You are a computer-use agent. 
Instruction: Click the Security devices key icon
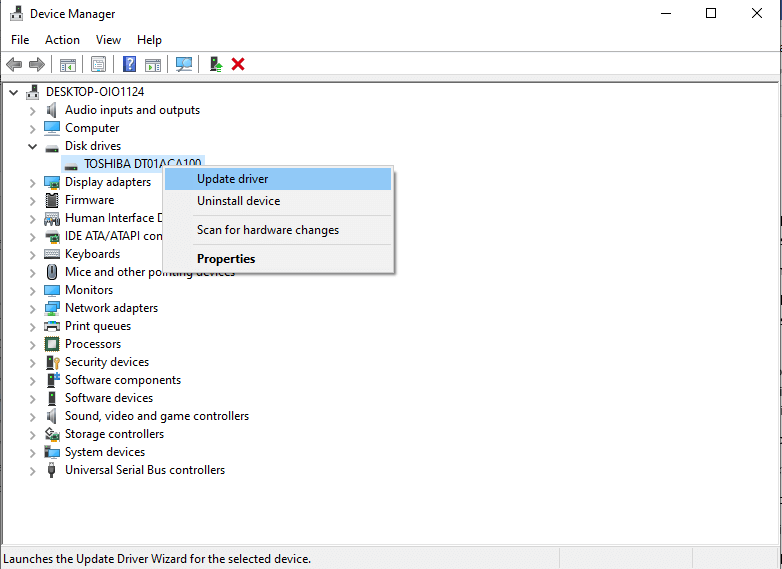coord(52,362)
